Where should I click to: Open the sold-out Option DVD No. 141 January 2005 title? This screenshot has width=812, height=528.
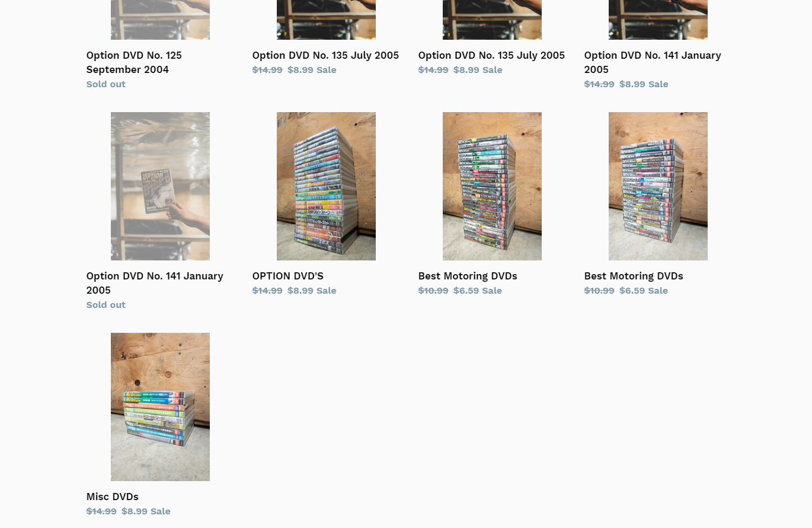pos(155,283)
